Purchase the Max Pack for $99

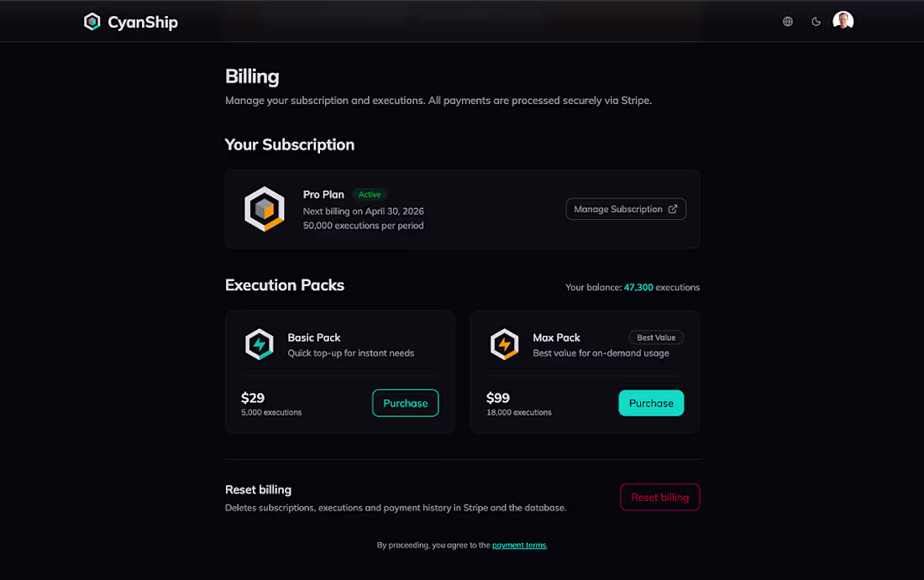[651, 403]
